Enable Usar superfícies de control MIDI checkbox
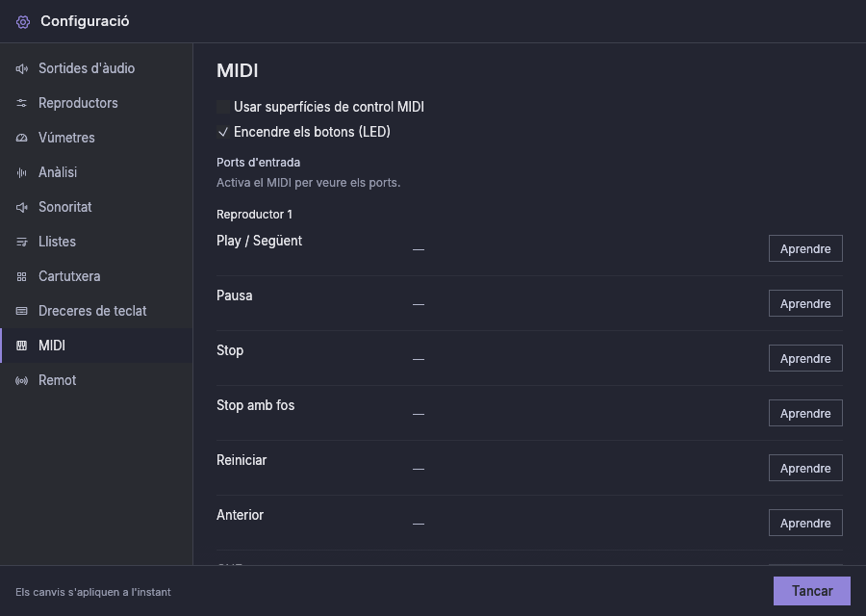The image size is (866, 616). (x=222, y=107)
